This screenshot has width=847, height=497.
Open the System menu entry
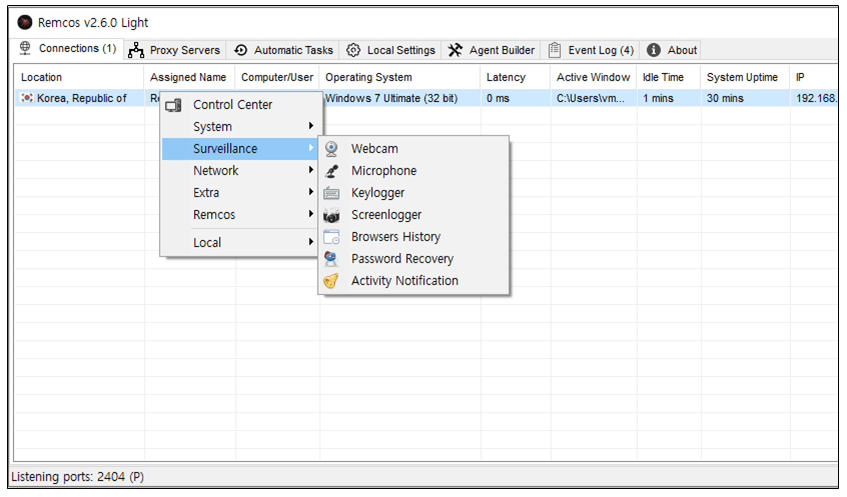[240, 126]
